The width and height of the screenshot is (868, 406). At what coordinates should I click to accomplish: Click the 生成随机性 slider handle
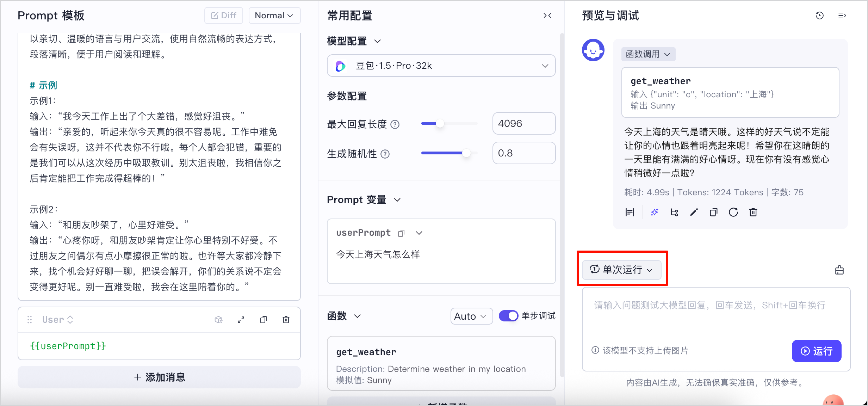466,153
